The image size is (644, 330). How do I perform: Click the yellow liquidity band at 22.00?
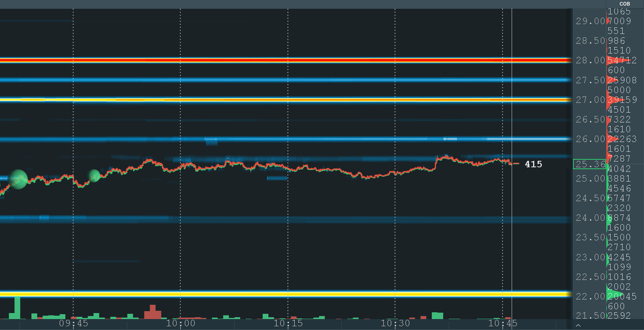click(284, 295)
